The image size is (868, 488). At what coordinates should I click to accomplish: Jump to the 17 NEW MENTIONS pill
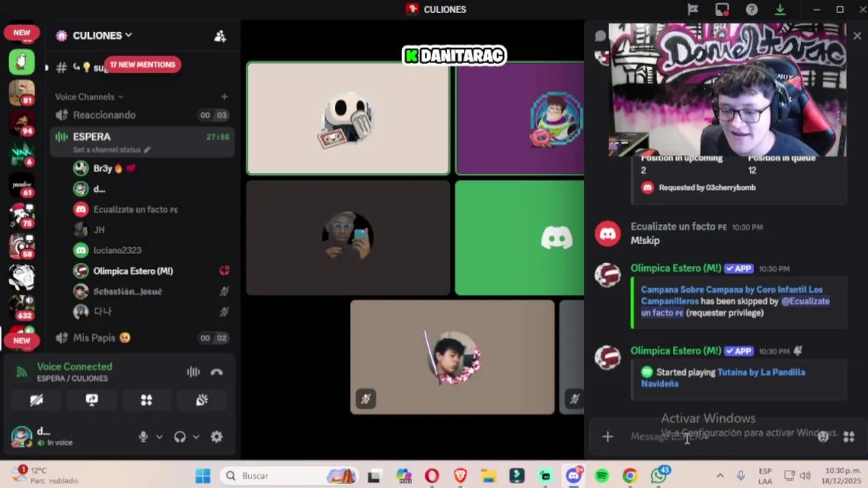(142, 64)
